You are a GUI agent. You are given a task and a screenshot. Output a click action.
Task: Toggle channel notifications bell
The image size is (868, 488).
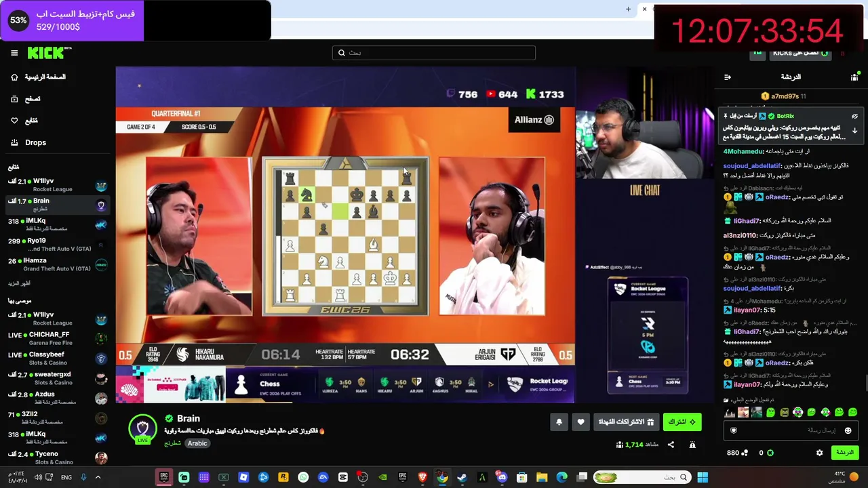pyautogui.click(x=559, y=422)
